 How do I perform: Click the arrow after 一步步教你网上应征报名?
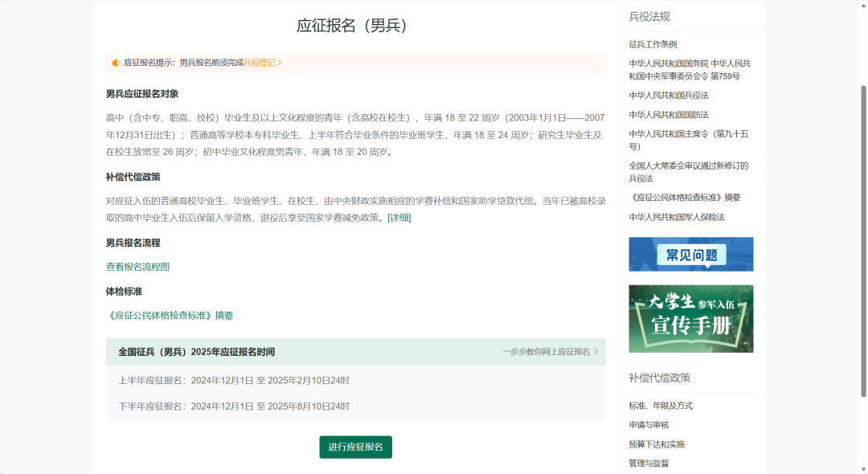pos(596,352)
